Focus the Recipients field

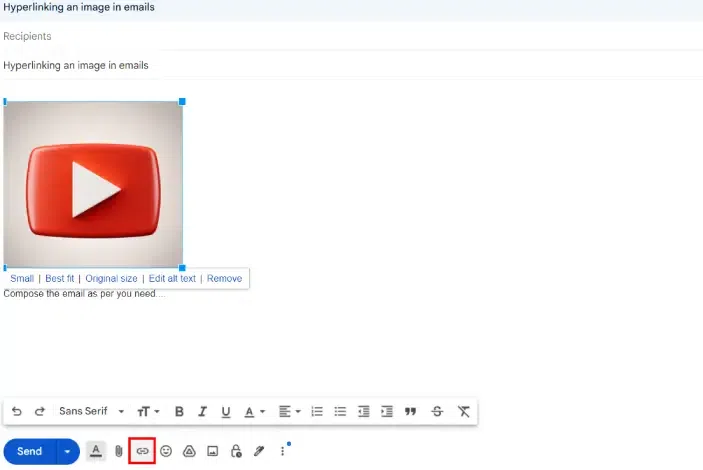click(352, 36)
